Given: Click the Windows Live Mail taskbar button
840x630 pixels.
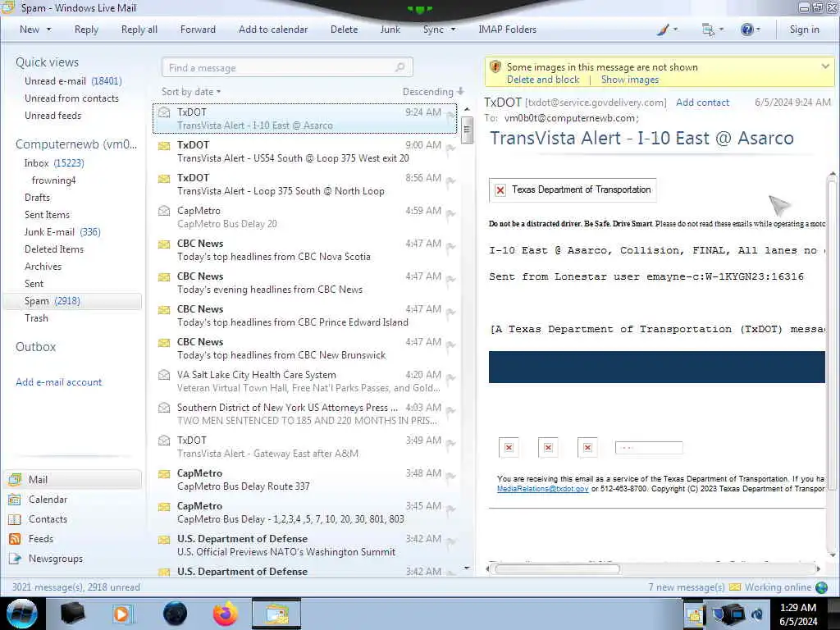Looking at the screenshot, I should click(x=276, y=614).
